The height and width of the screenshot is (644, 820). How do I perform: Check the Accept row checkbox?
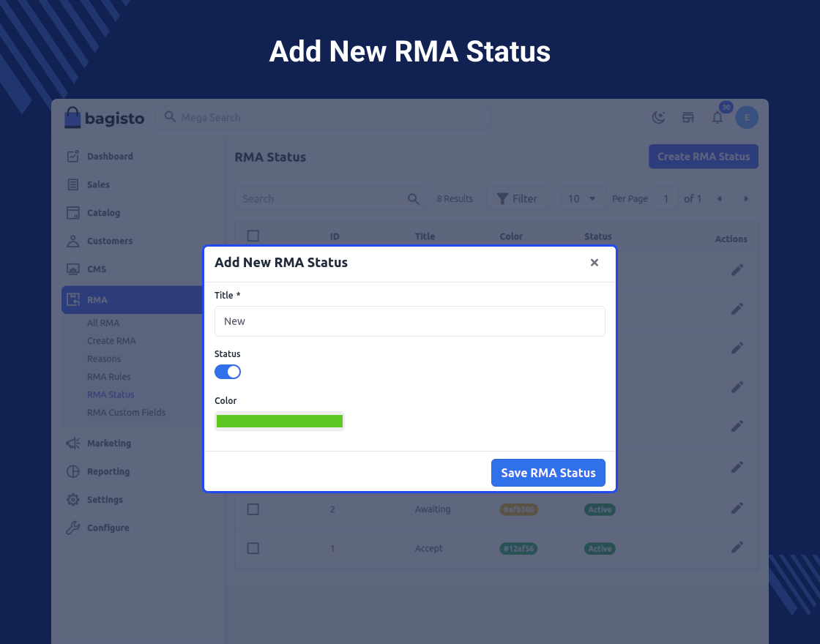coord(253,548)
